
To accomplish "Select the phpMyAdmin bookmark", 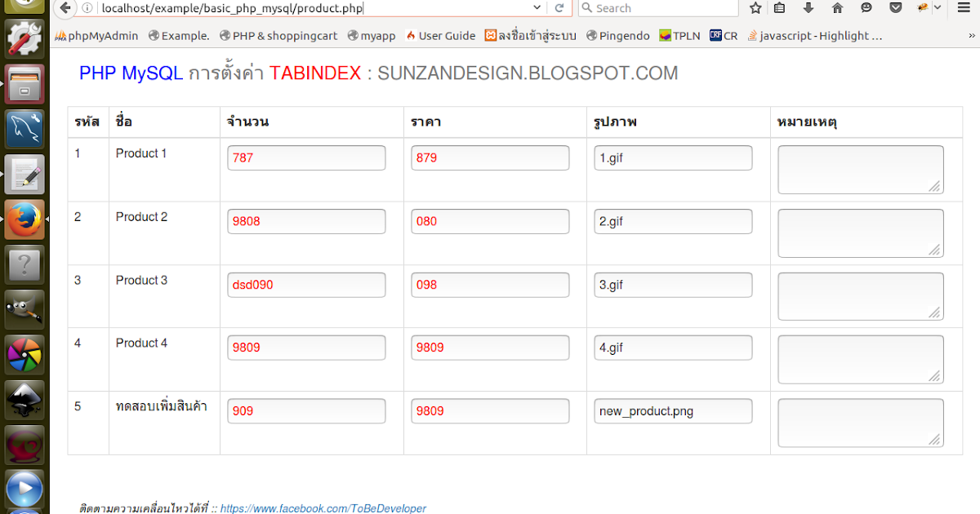I will pos(96,35).
